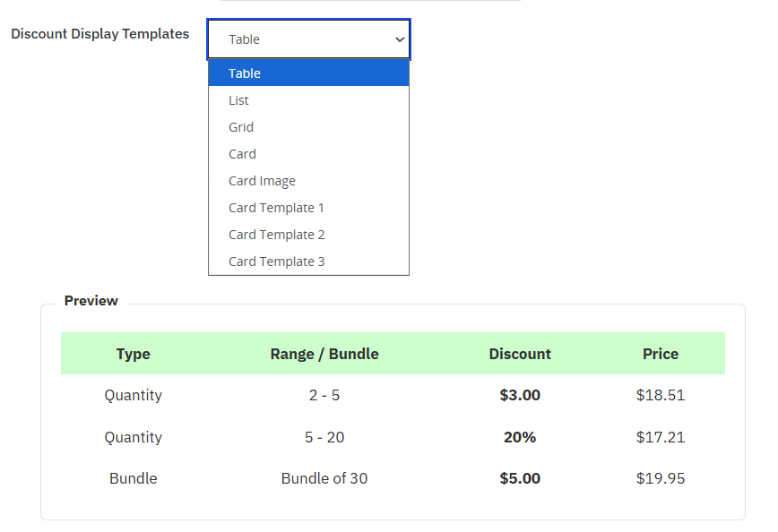778x532 pixels.
Task: Click the $19.95 price cell
Action: pyautogui.click(x=661, y=478)
